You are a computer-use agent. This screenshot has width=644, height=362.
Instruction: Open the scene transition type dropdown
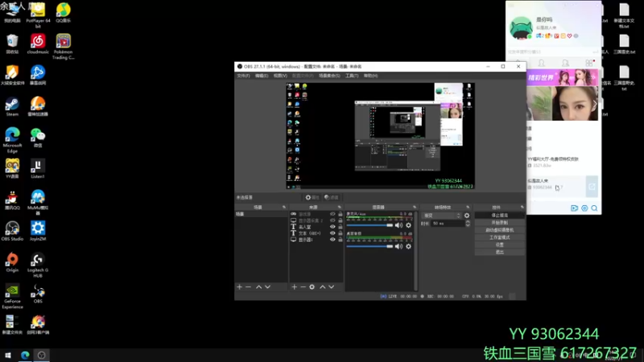tap(442, 216)
